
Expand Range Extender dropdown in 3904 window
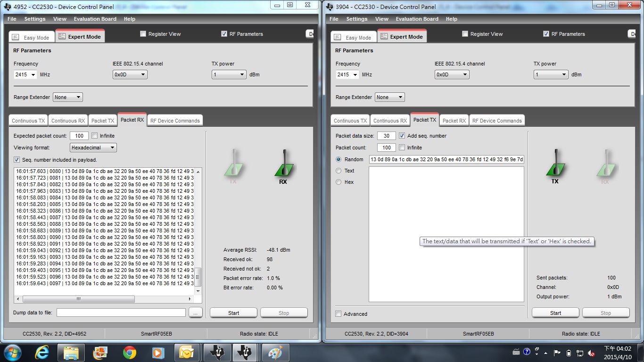(389, 97)
